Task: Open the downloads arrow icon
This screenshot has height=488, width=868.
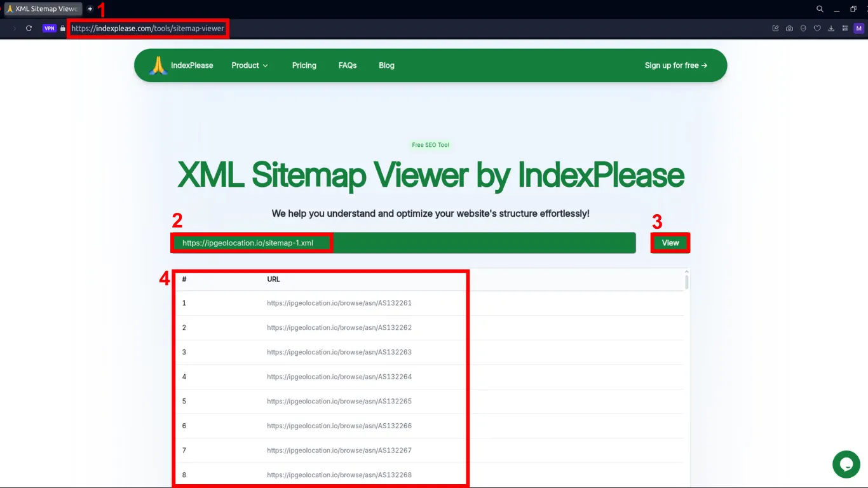Action: (831, 29)
